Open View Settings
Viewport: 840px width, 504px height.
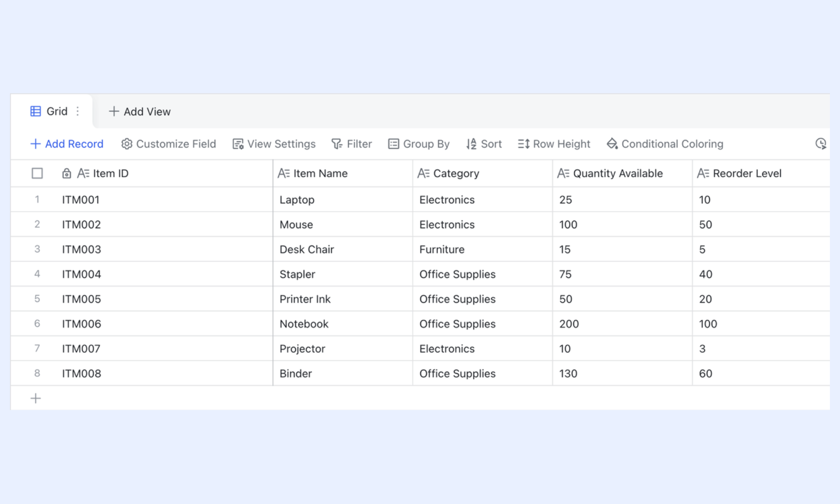click(x=274, y=144)
